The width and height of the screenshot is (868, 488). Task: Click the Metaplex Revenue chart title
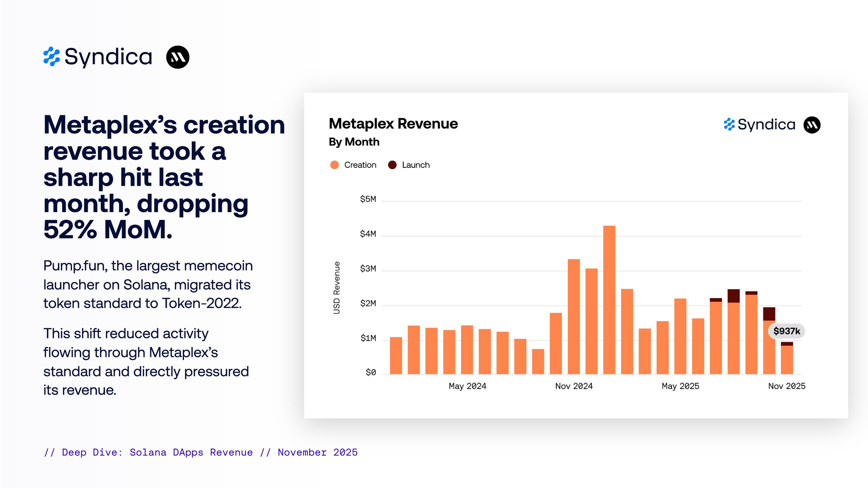pyautogui.click(x=393, y=124)
